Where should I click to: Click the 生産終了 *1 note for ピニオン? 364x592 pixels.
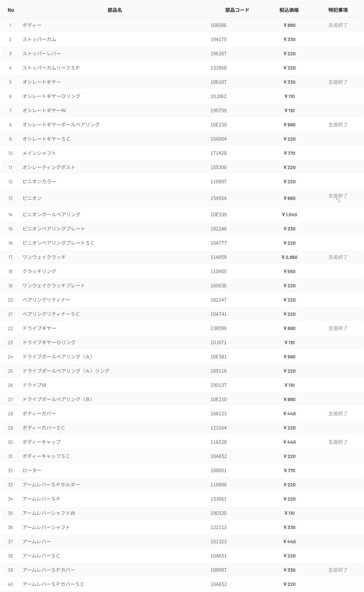click(x=338, y=198)
